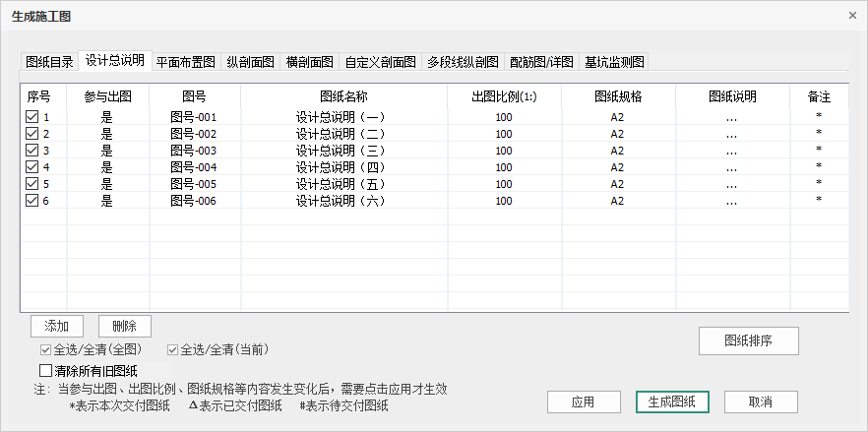
Task: Uncheck row 2 checkbox
Action: pyautogui.click(x=32, y=134)
